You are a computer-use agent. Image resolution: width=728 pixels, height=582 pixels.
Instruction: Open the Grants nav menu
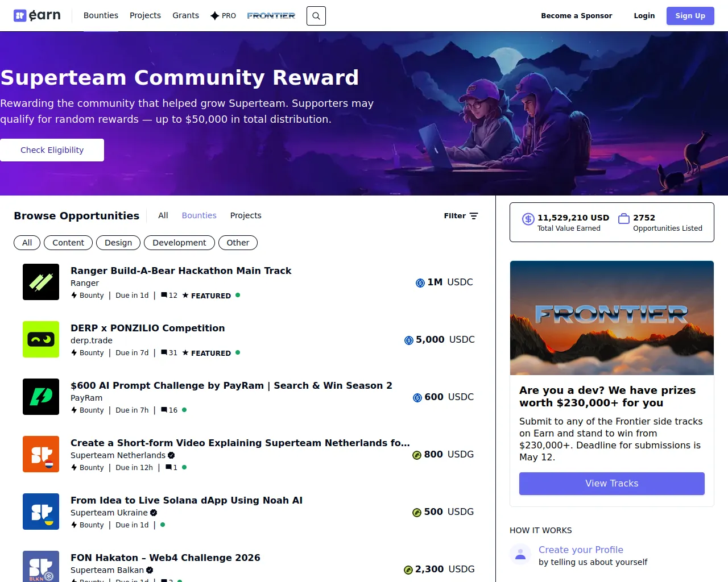pyautogui.click(x=185, y=15)
